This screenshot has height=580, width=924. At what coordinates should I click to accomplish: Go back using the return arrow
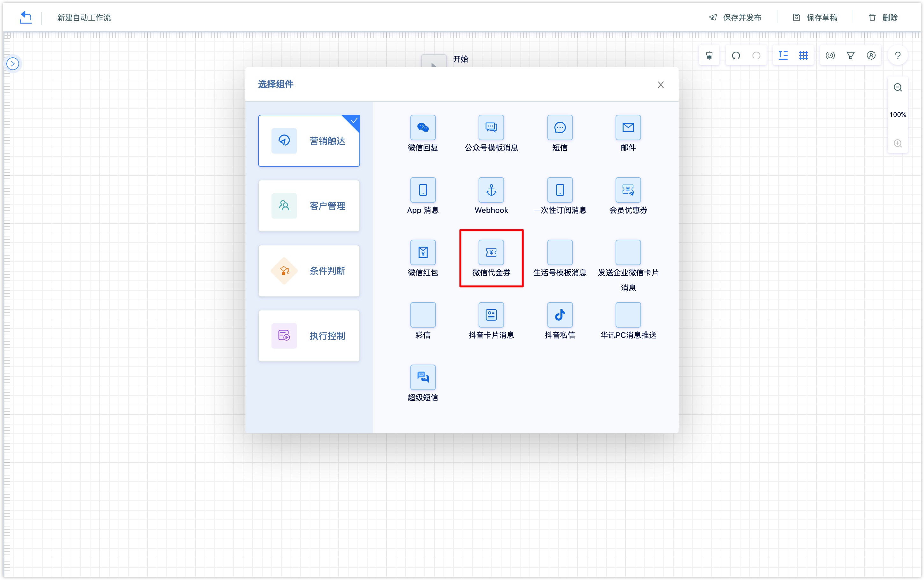(x=26, y=17)
